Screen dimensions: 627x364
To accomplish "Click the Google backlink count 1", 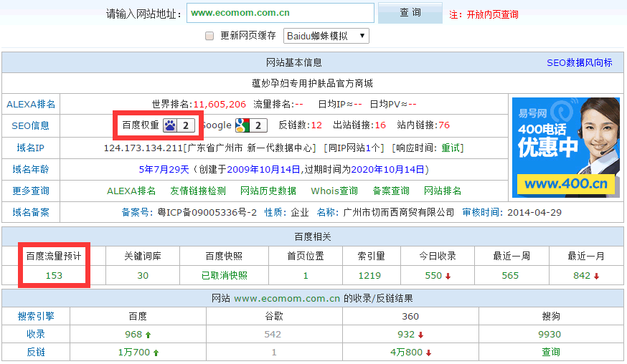I will 274,353.
